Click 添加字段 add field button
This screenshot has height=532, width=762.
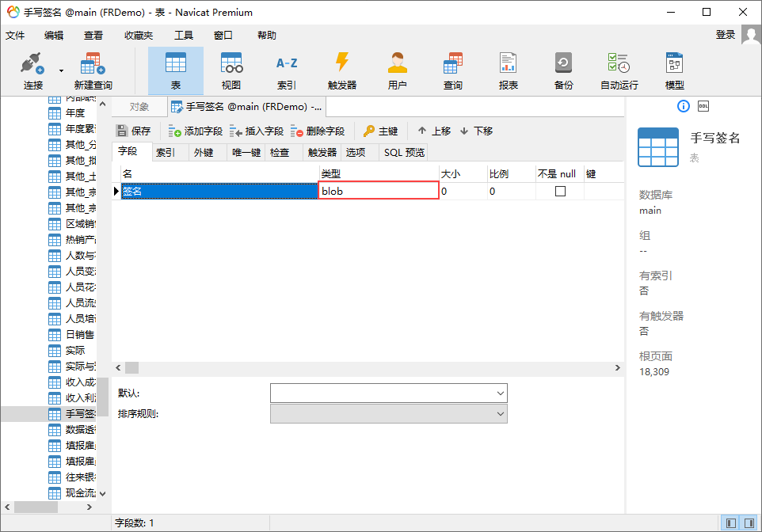pos(196,131)
